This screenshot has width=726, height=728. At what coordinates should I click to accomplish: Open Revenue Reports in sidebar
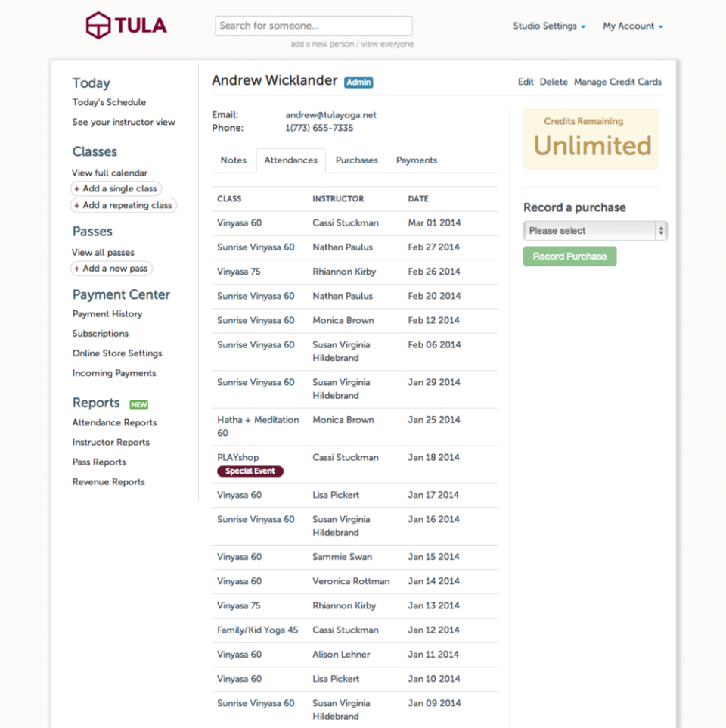[109, 482]
